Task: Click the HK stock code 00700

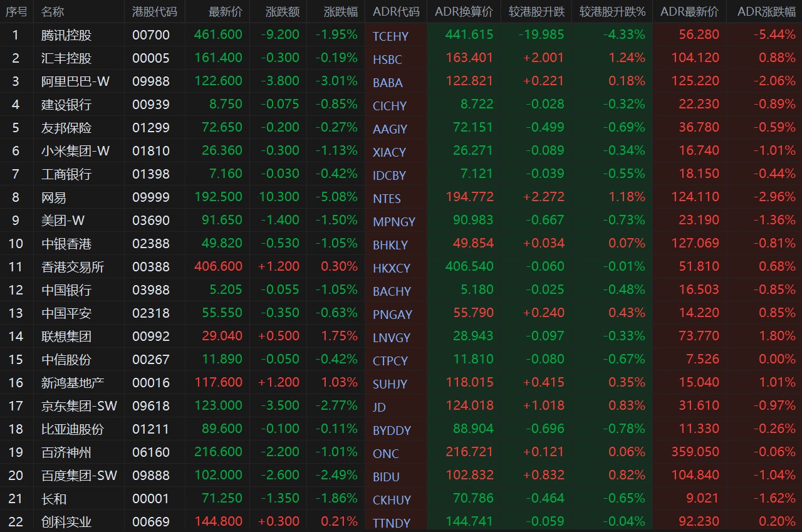Action: point(151,35)
